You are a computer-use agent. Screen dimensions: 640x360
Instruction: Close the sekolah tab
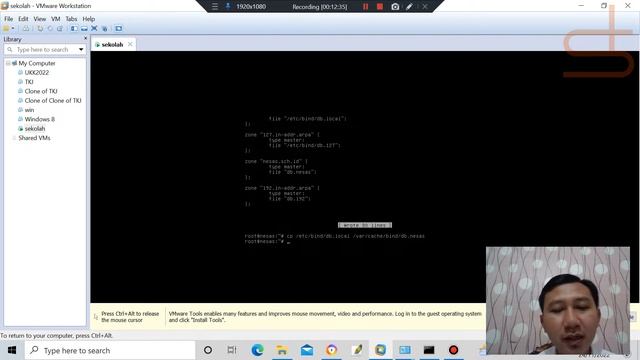coord(130,44)
